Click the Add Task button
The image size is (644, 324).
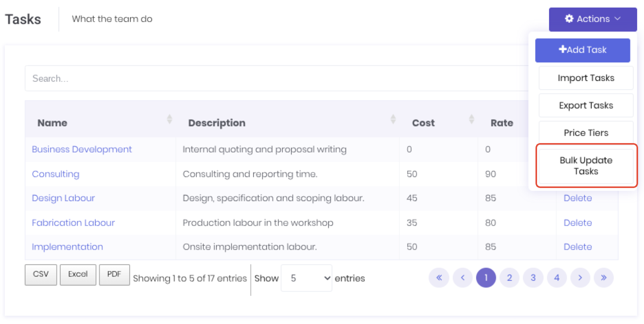(x=582, y=50)
